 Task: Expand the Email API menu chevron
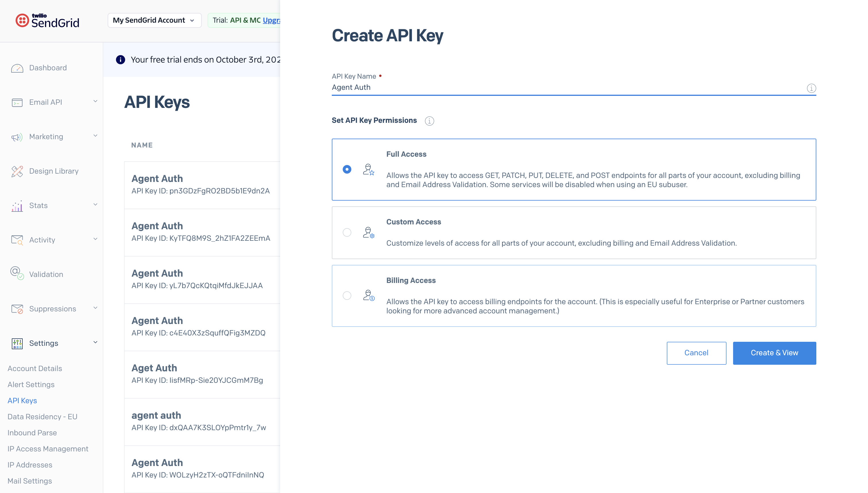point(95,101)
